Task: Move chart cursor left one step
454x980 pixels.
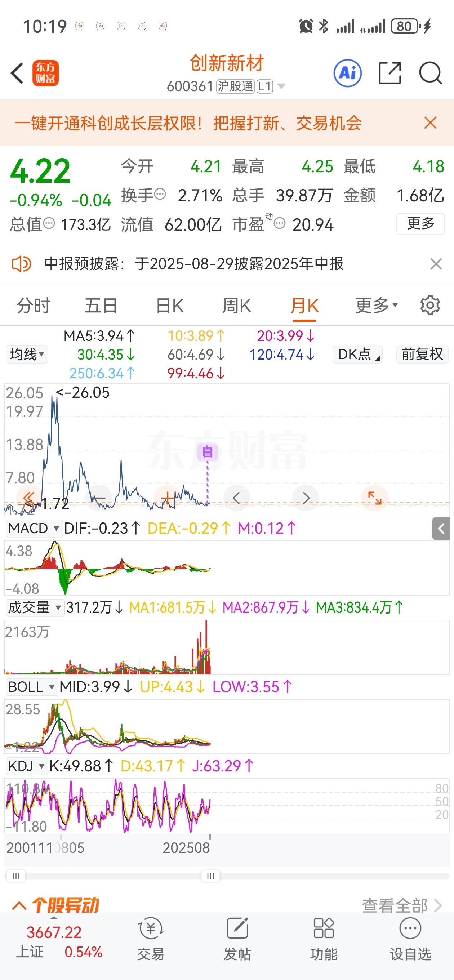Action: pos(236,498)
